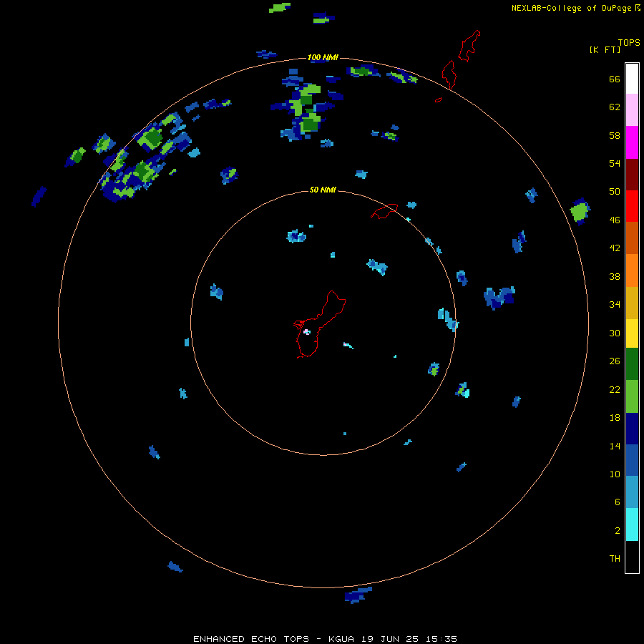Click the gold legend swatch

632,303
